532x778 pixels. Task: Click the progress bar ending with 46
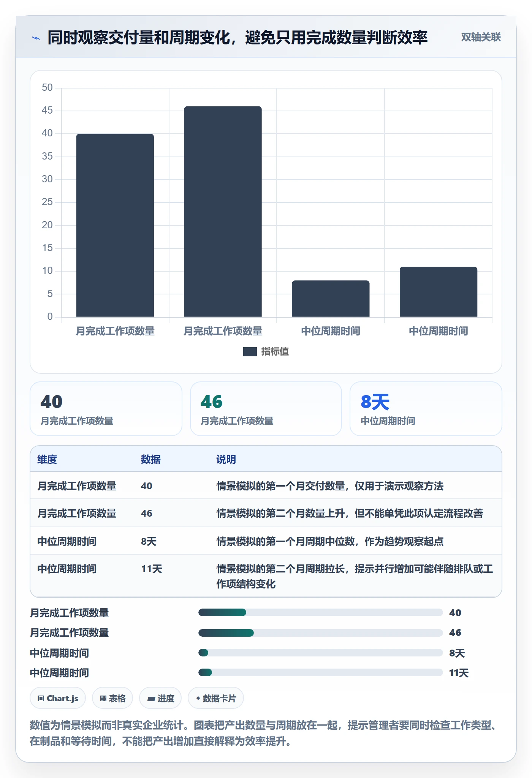point(320,633)
